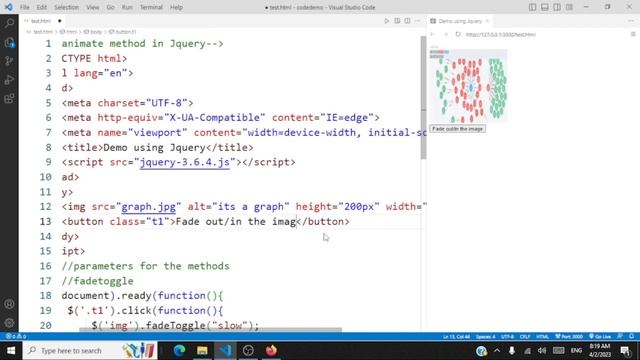This screenshot has width=640, height=360.
Task: Open the preview browser menu icon
Action: (x=633, y=34)
